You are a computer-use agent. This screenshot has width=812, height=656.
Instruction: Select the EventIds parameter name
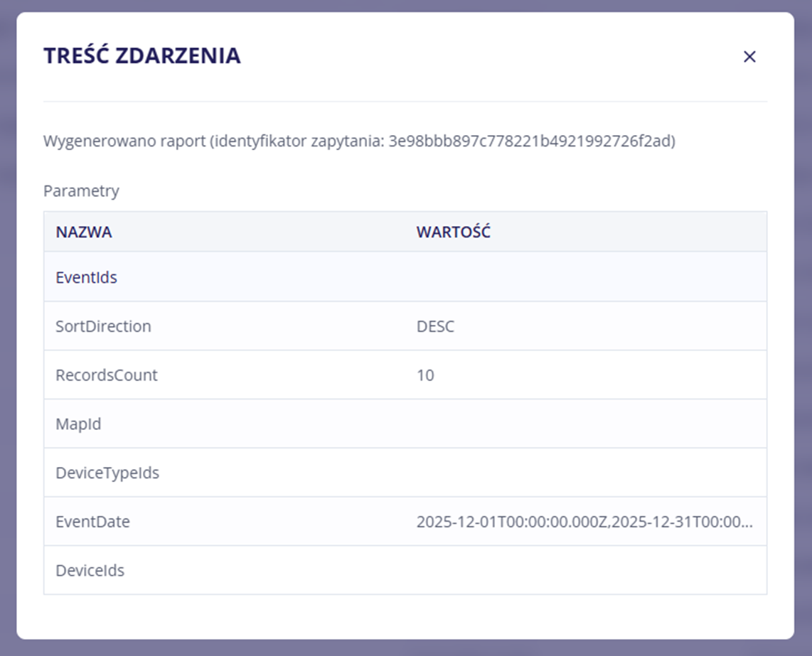(x=86, y=277)
